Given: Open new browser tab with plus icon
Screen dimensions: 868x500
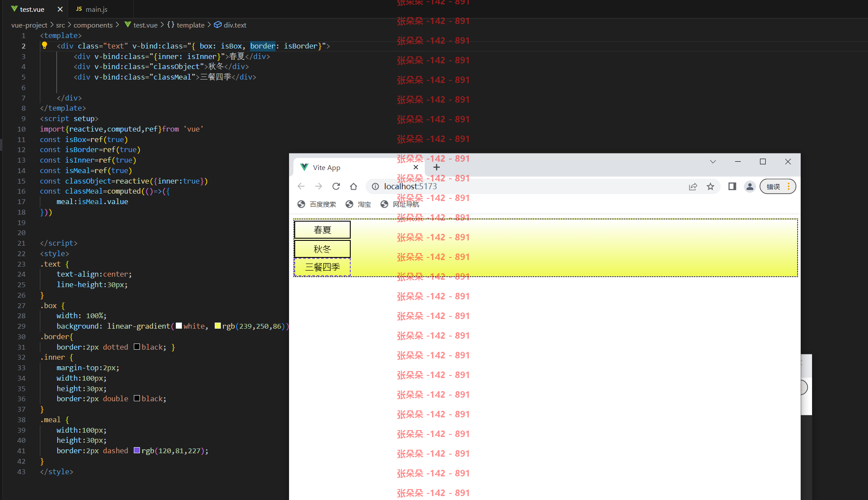Looking at the screenshot, I should pos(436,167).
